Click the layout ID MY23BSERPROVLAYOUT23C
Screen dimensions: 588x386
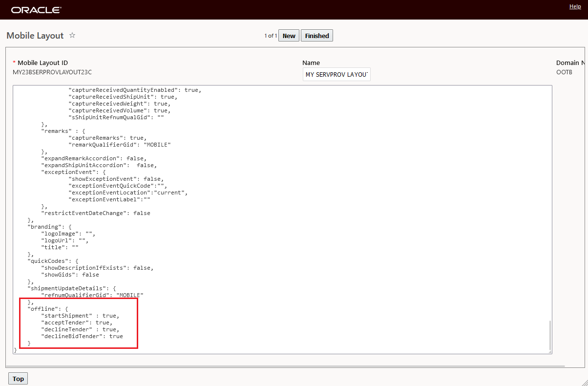[52, 72]
